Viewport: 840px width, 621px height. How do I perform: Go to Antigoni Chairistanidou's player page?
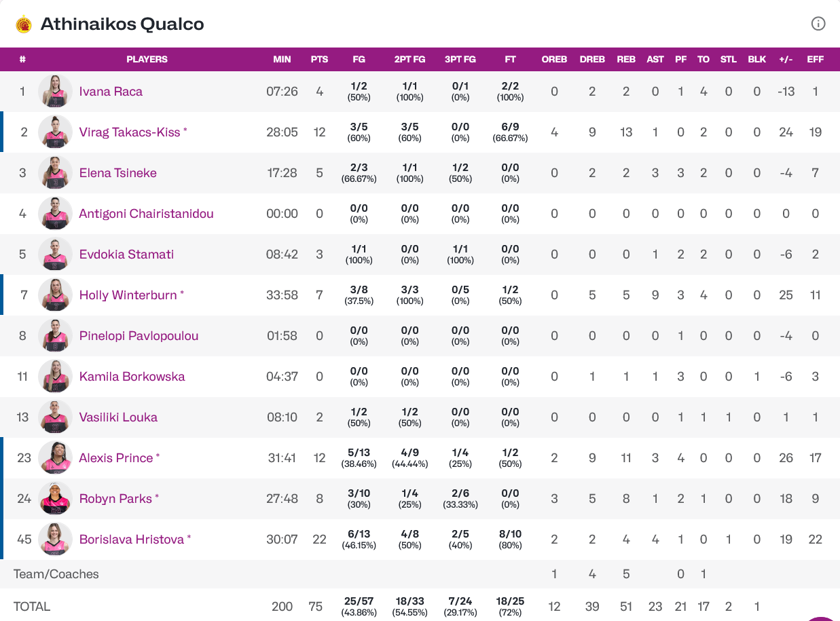click(x=147, y=214)
